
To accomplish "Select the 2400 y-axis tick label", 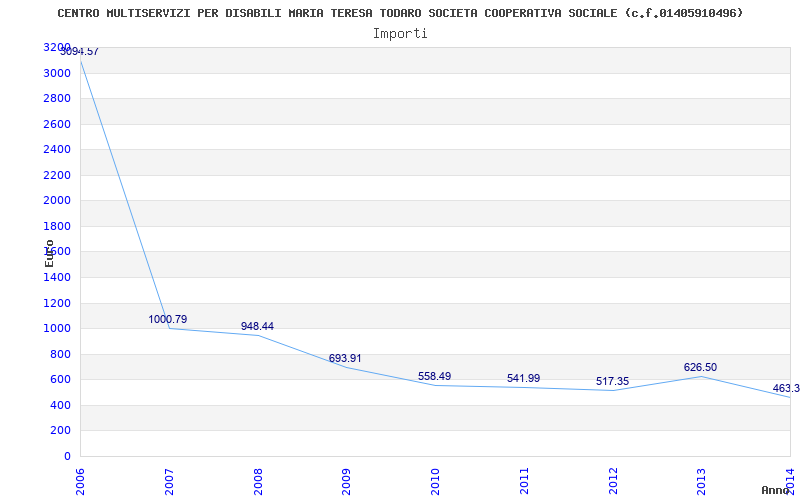I will click(57, 149).
